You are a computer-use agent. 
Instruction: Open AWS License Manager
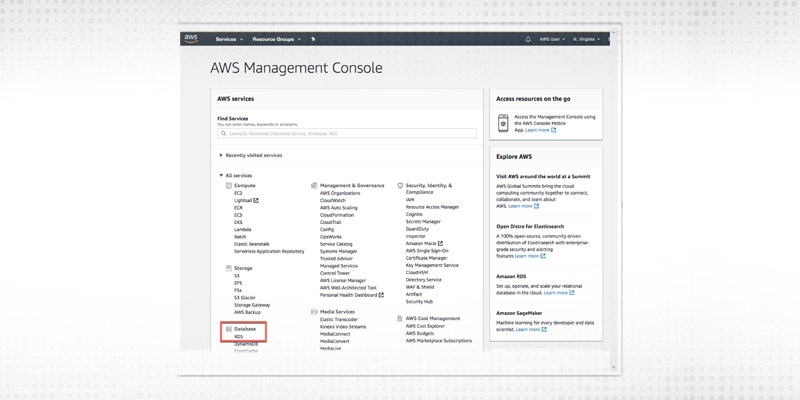tap(343, 280)
